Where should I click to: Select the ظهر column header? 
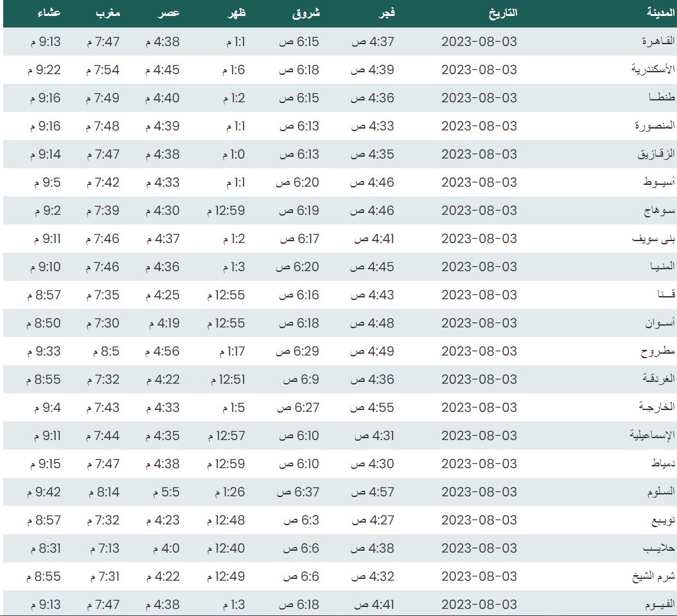pyautogui.click(x=236, y=13)
